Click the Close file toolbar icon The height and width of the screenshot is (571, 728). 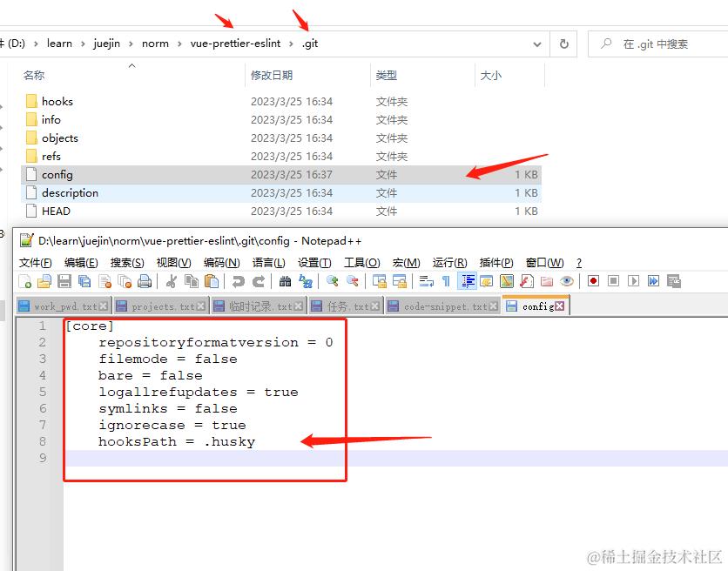(x=104, y=281)
